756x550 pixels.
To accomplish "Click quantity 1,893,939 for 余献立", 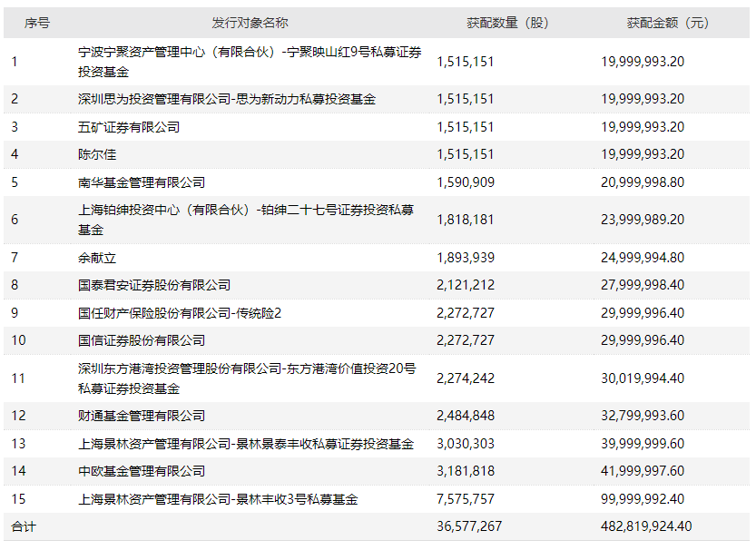I will coord(466,258).
